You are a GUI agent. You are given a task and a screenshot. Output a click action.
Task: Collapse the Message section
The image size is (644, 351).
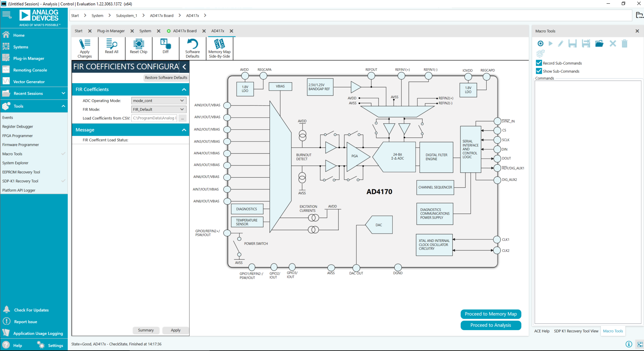tap(184, 130)
